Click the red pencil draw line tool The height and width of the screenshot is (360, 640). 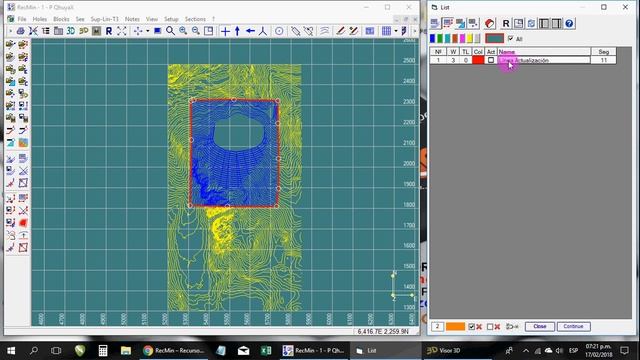tap(340, 31)
